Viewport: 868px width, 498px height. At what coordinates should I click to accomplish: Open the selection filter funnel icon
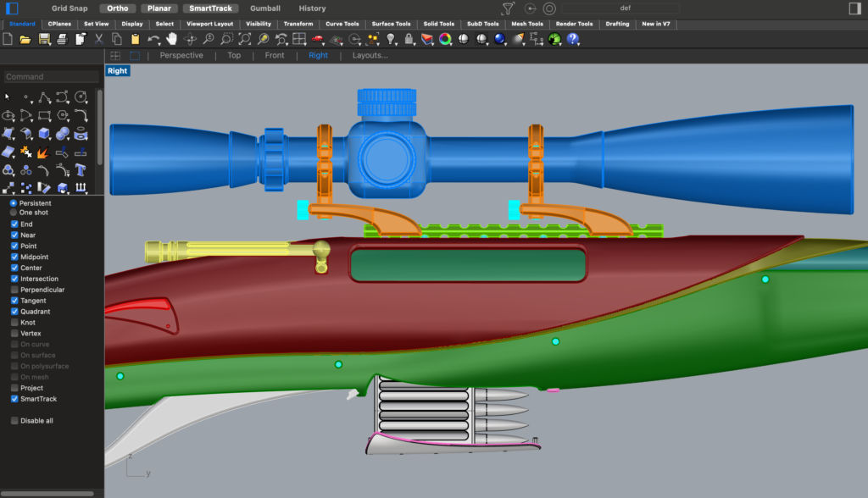508,8
